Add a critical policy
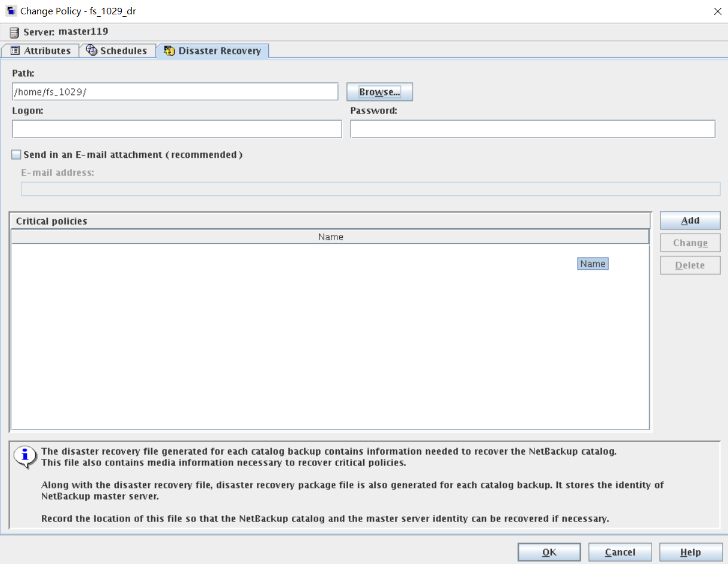 pyautogui.click(x=690, y=220)
